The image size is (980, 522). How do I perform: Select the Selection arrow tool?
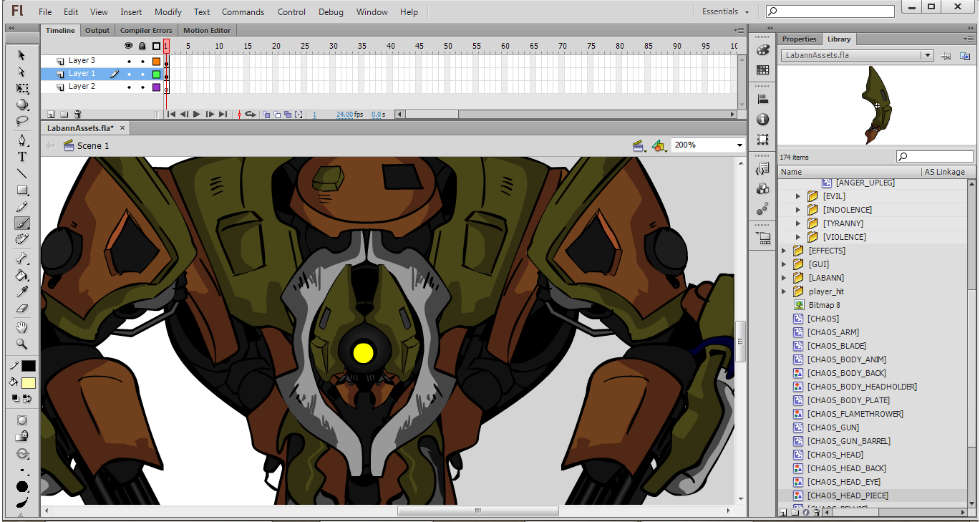(22, 55)
